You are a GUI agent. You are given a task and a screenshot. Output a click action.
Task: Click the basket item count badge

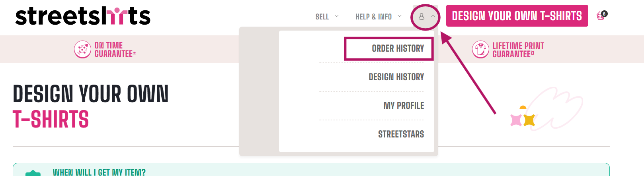point(604,14)
